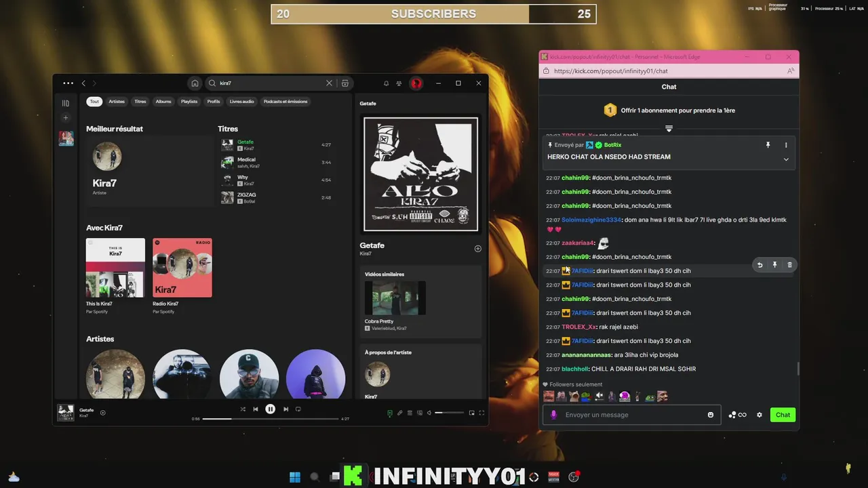Open the playback queue
868x488 pixels.
(410, 413)
